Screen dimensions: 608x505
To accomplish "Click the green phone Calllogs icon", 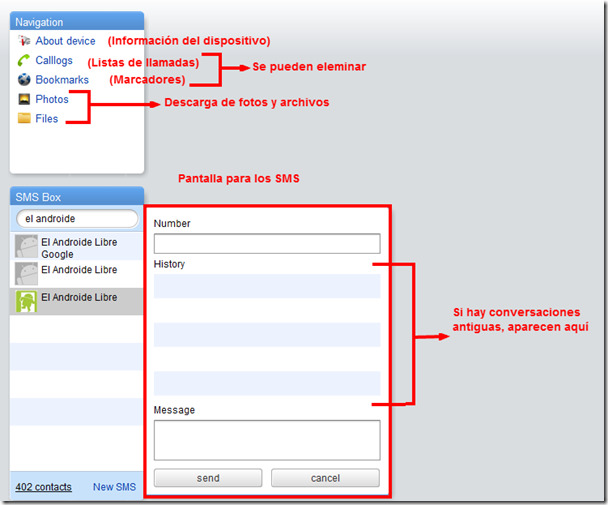I will [24, 61].
